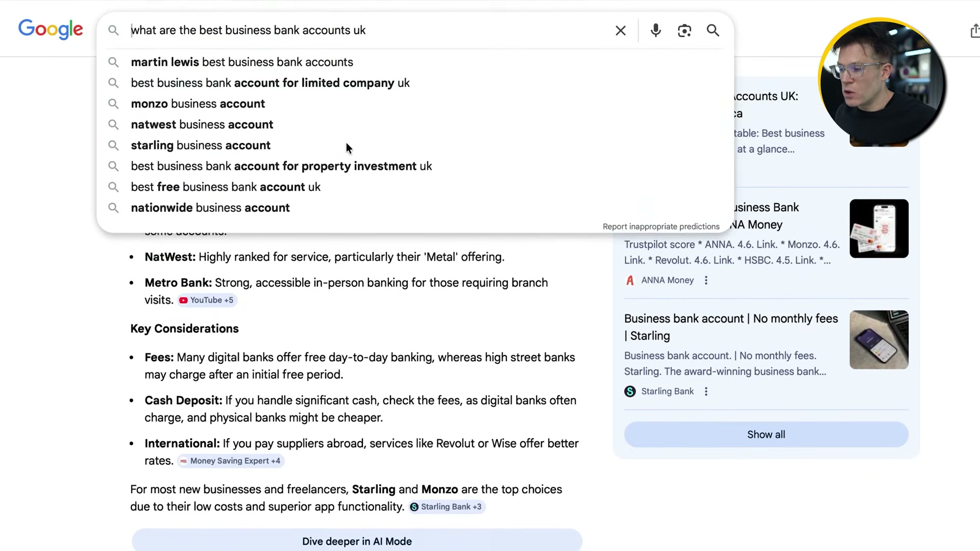Click Dive deeper in AI Mode button
The height and width of the screenshot is (551, 980).
(x=357, y=541)
